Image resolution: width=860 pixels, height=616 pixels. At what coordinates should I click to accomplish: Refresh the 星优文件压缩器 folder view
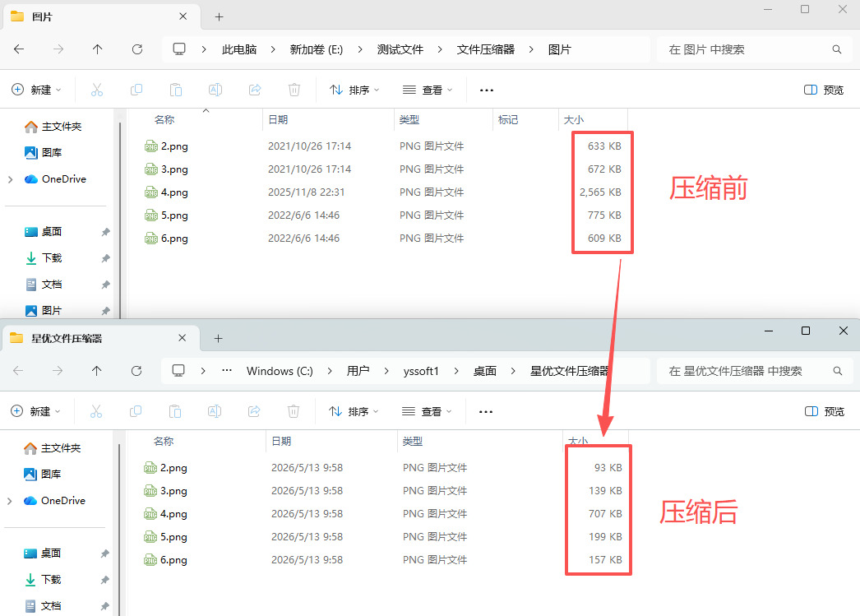coord(136,372)
